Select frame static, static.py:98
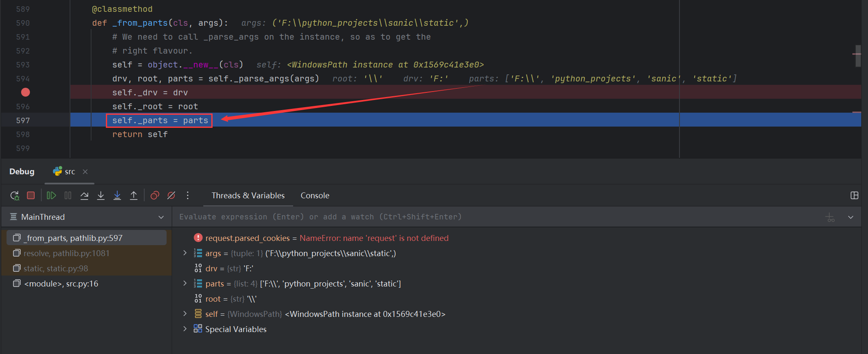This screenshot has height=354, width=868. [87, 268]
